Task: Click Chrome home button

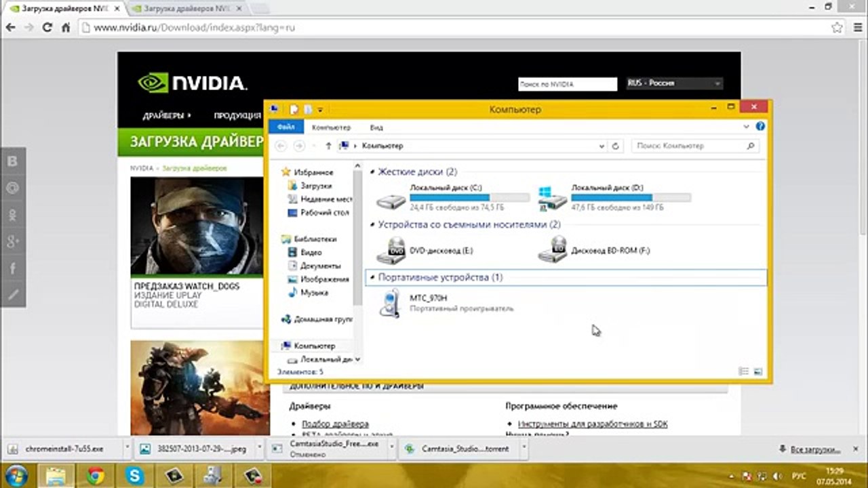Action: click(x=66, y=28)
